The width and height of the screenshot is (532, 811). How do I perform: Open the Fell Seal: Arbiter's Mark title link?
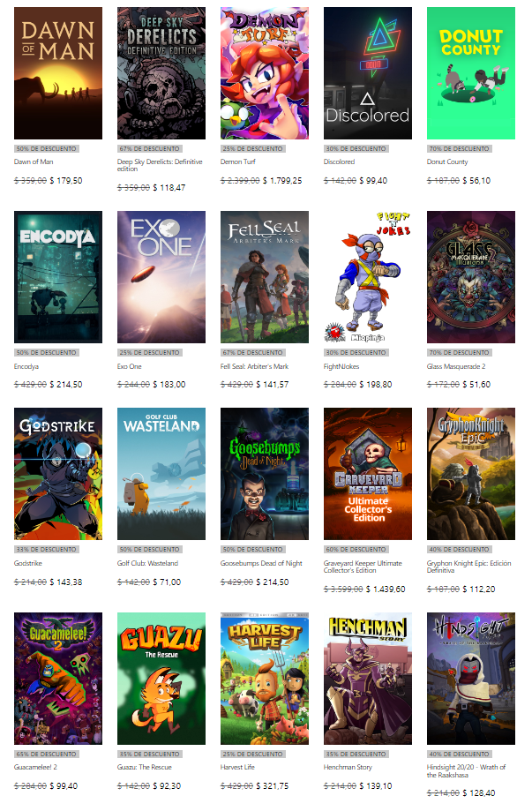coord(254,366)
